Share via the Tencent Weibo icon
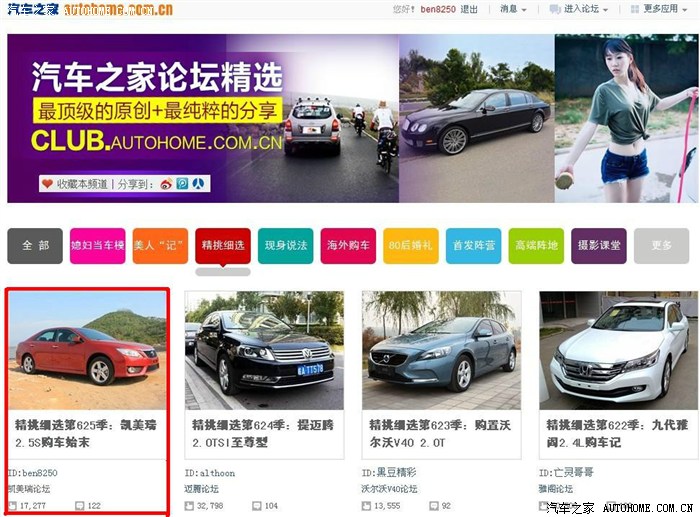This screenshot has height=517, width=700. point(182,184)
